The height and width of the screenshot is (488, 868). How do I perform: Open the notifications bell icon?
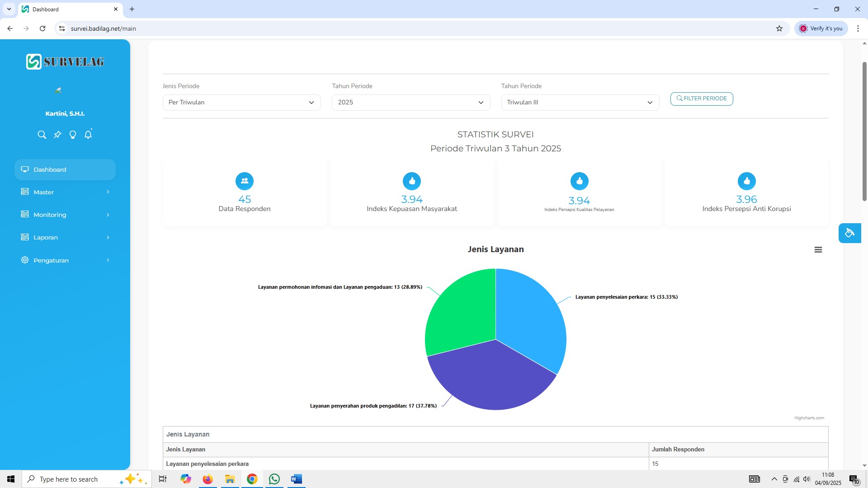[88, 134]
